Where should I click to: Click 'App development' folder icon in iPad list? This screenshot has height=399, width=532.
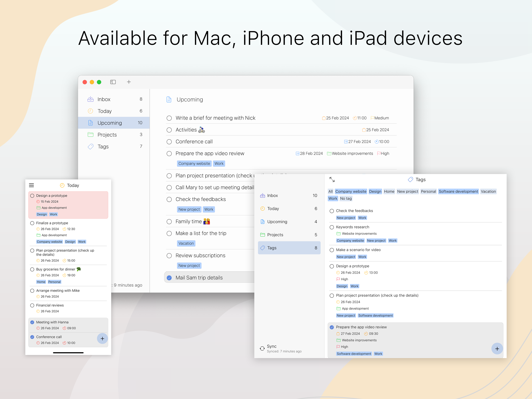point(338,309)
